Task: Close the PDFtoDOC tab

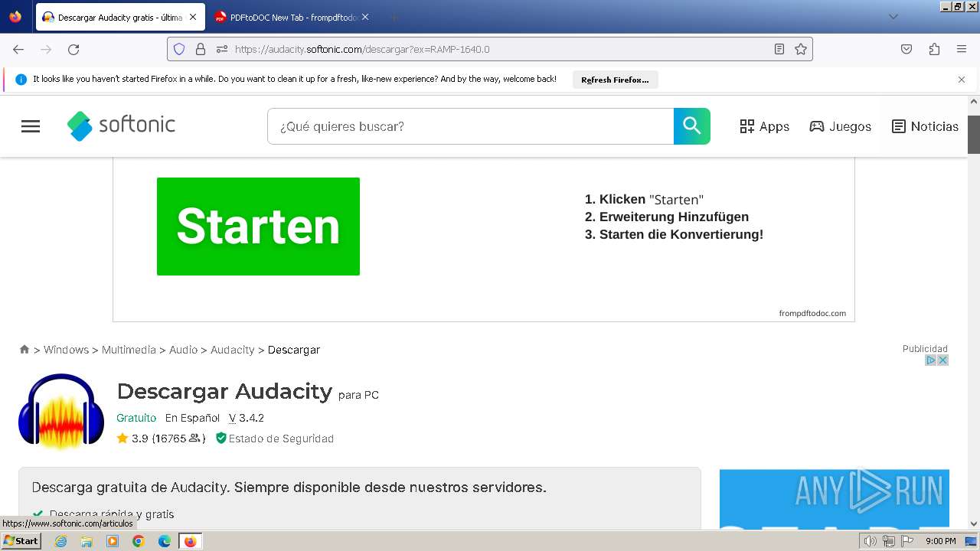Action: pyautogui.click(x=365, y=17)
